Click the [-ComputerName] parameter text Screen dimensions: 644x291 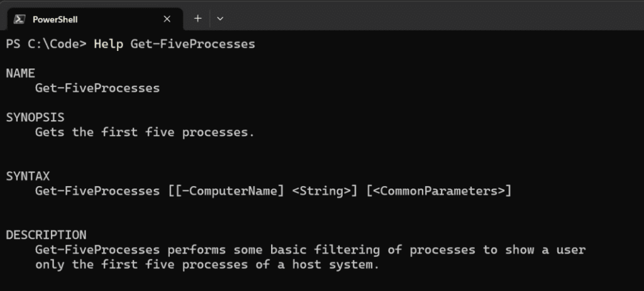tap(230, 191)
